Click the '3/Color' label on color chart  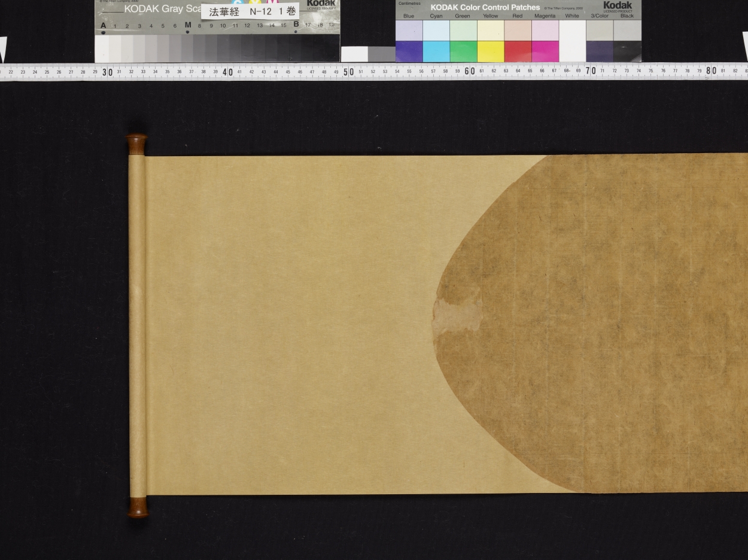click(600, 16)
